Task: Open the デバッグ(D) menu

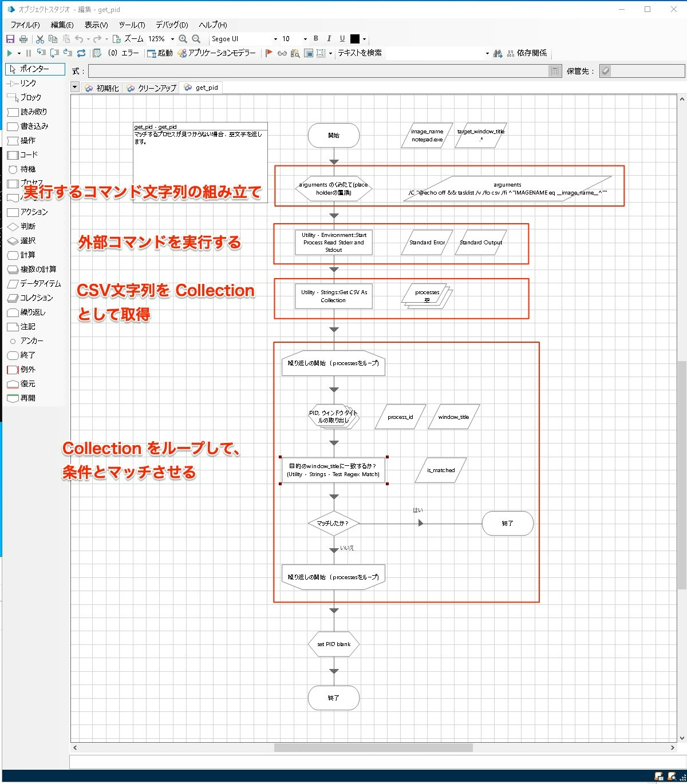Action: [x=172, y=25]
